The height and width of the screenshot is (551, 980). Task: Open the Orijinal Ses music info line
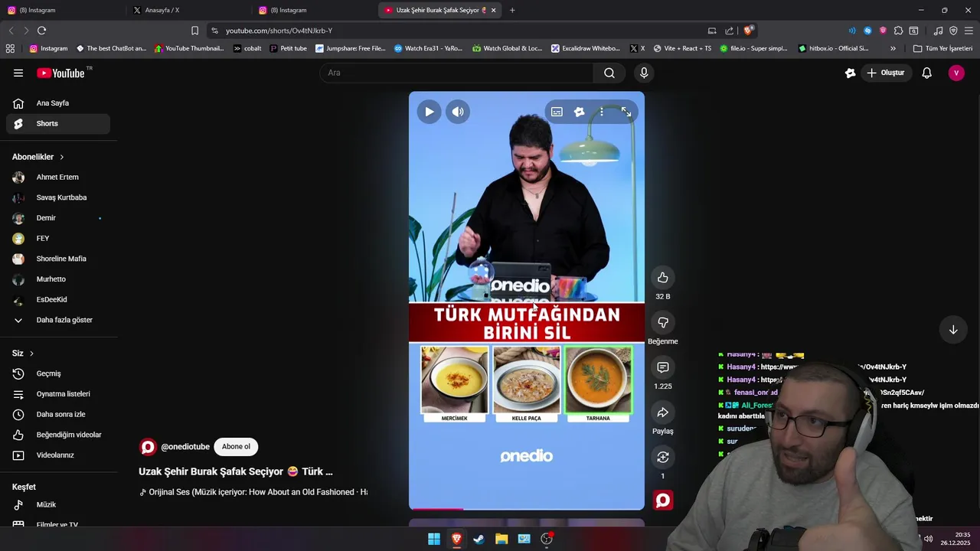[x=253, y=492]
